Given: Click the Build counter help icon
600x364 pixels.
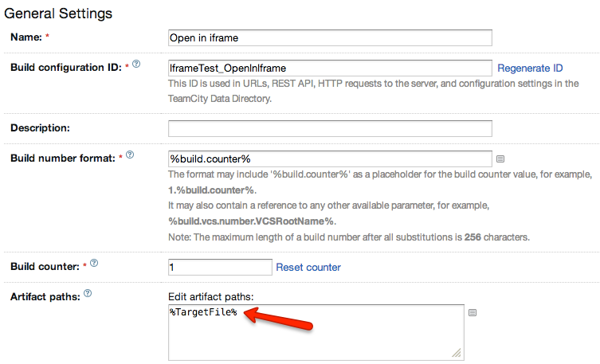Looking at the screenshot, I should [91, 263].
